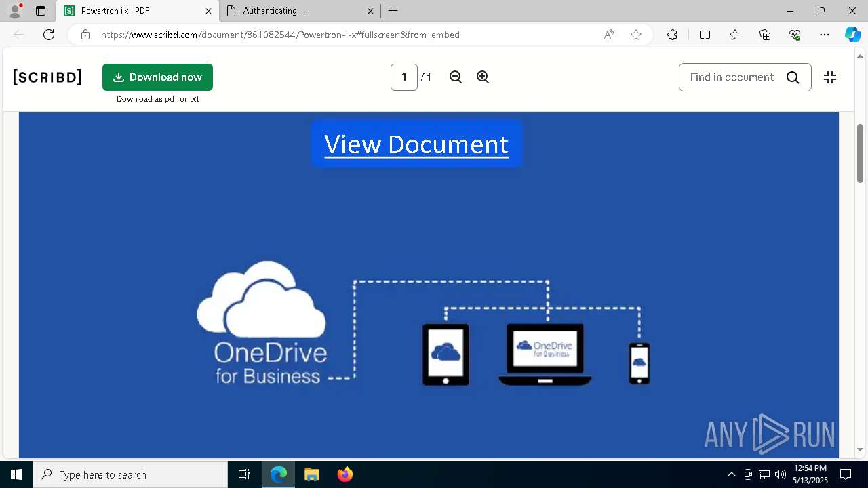Screen dimensions: 868x488
Task: Show hidden system tray icons
Action: point(731,474)
